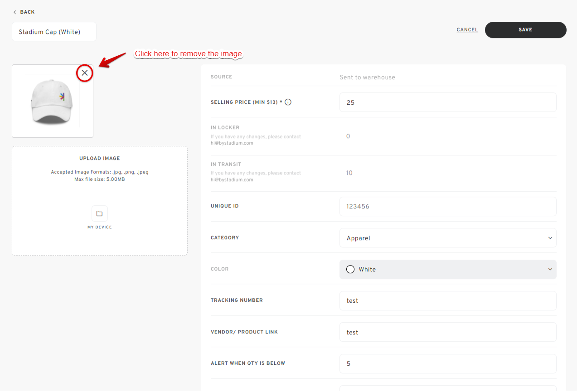Click the My Device folder icon to upload
Image resolution: width=577 pixels, height=392 pixels.
pos(99,213)
